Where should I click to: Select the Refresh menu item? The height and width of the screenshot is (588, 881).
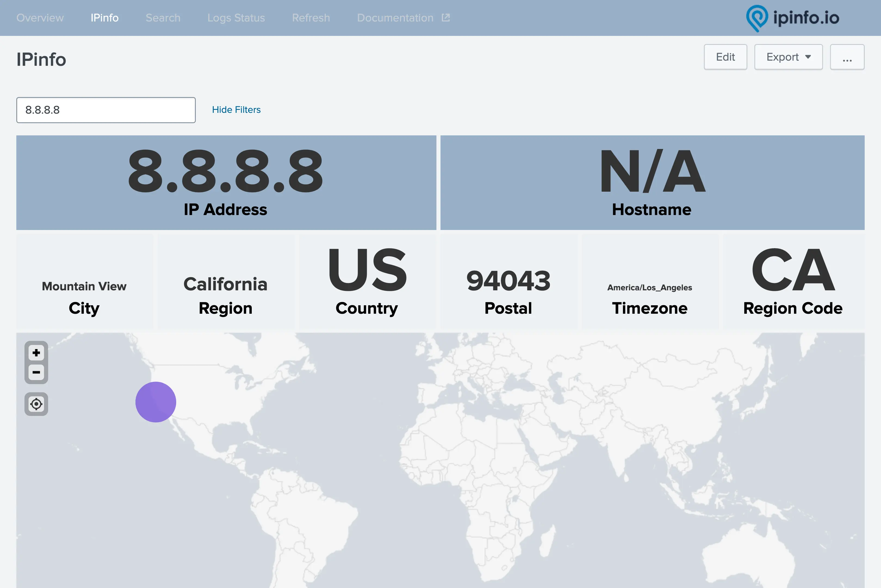click(x=311, y=18)
